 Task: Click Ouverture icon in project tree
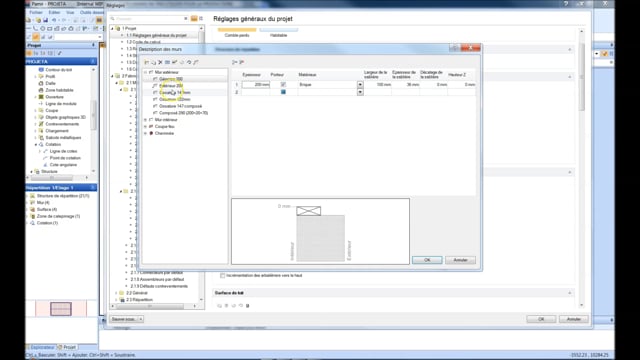pos(41,97)
